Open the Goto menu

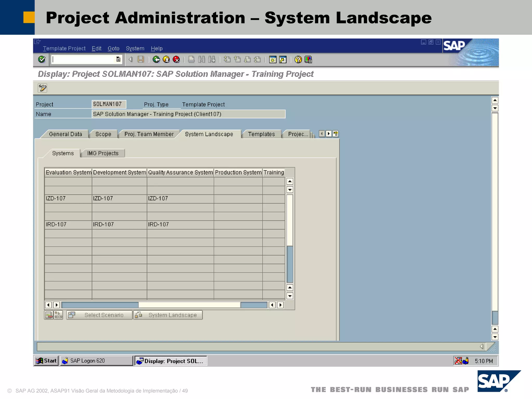(x=114, y=49)
